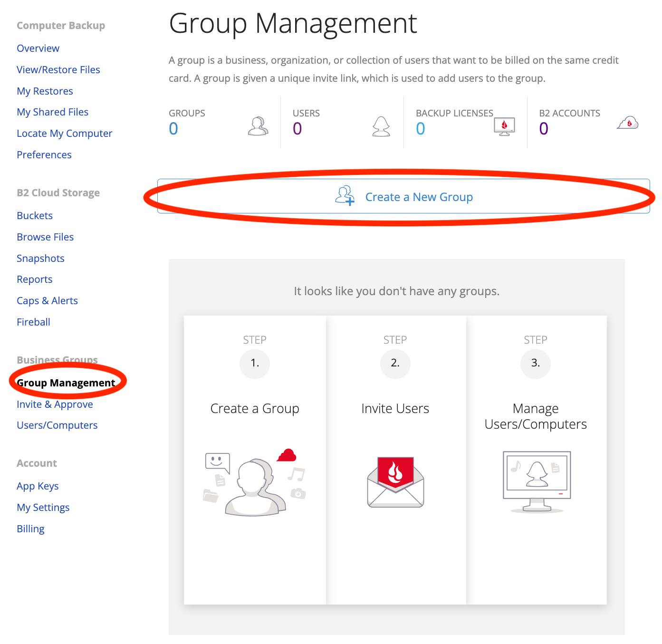Open My Restores
The height and width of the screenshot is (644, 662).
click(45, 91)
